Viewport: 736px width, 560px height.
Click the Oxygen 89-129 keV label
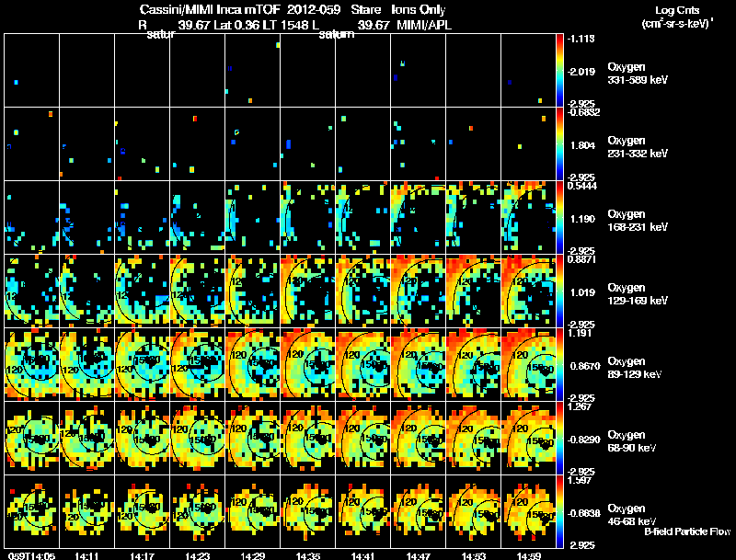635,368
